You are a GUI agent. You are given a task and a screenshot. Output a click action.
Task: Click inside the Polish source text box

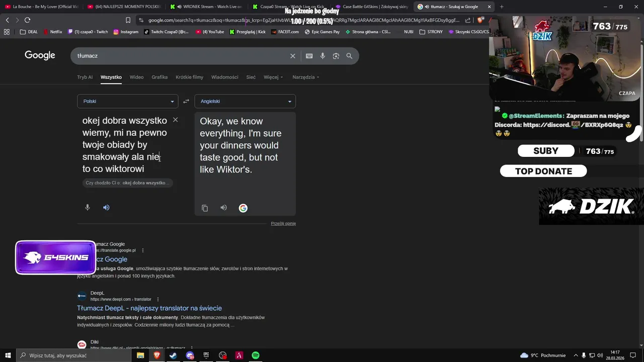pyautogui.click(x=124, y=145)
